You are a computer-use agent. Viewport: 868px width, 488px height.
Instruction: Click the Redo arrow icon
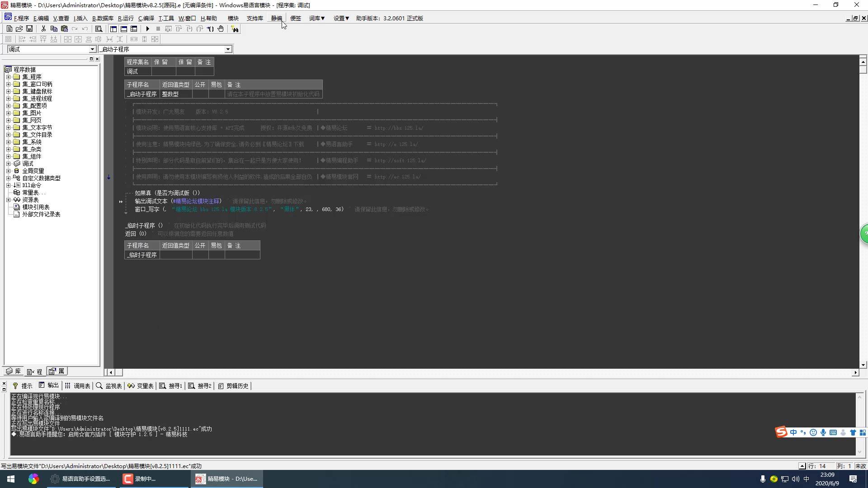coord(75,28)
